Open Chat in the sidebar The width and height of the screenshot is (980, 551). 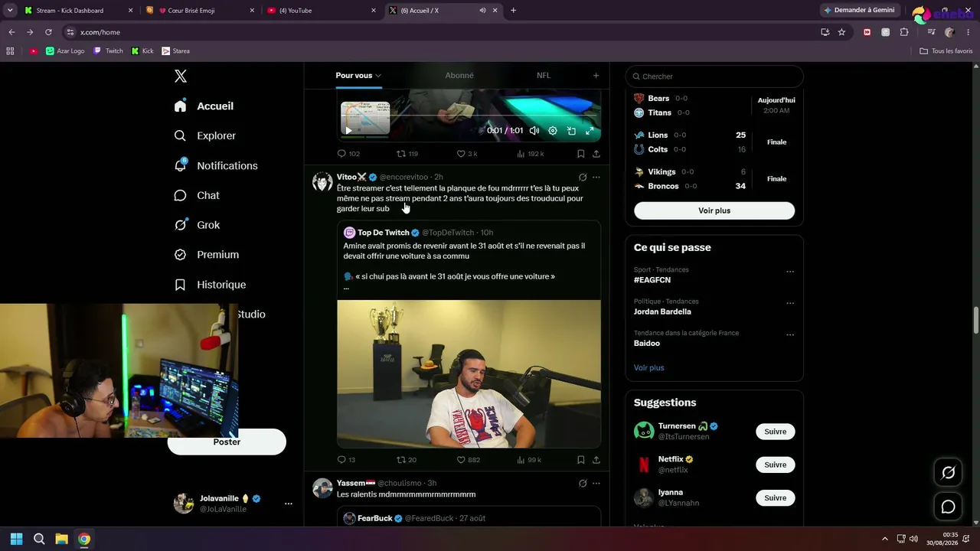click(197, 195)
